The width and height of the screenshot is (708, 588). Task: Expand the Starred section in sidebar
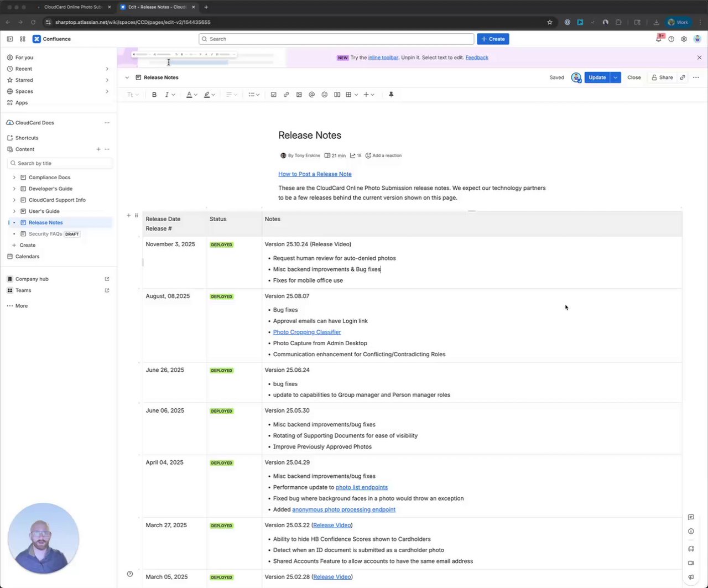point(107,80)
